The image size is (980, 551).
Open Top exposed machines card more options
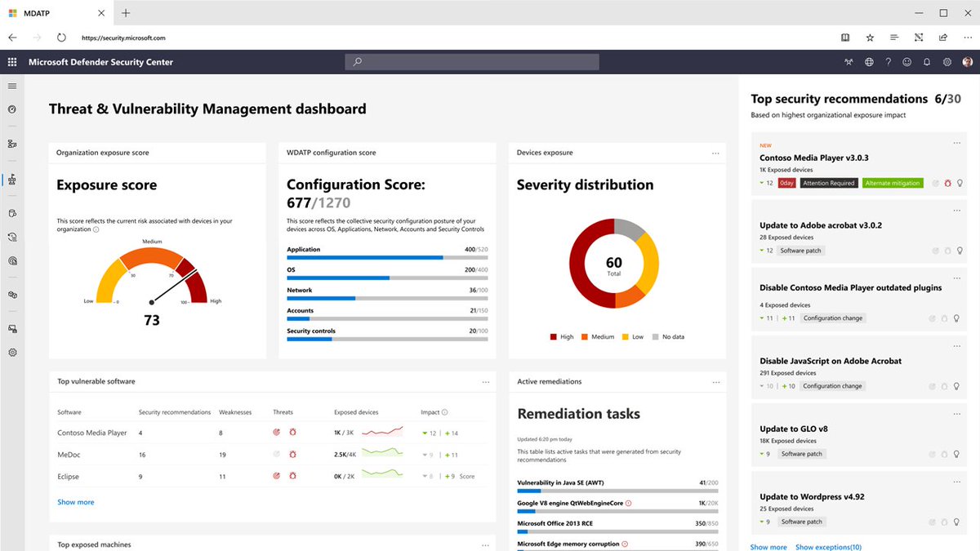point(485,544)
